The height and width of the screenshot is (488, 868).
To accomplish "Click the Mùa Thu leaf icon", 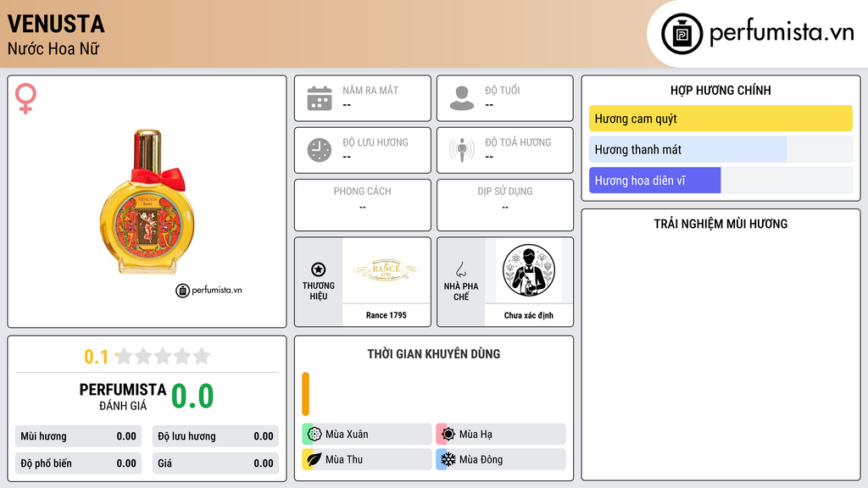I will 314,459.
